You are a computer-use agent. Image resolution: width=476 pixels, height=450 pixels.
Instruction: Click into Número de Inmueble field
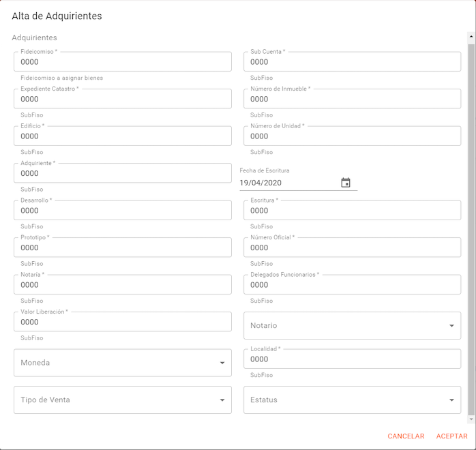click(352, 99)
